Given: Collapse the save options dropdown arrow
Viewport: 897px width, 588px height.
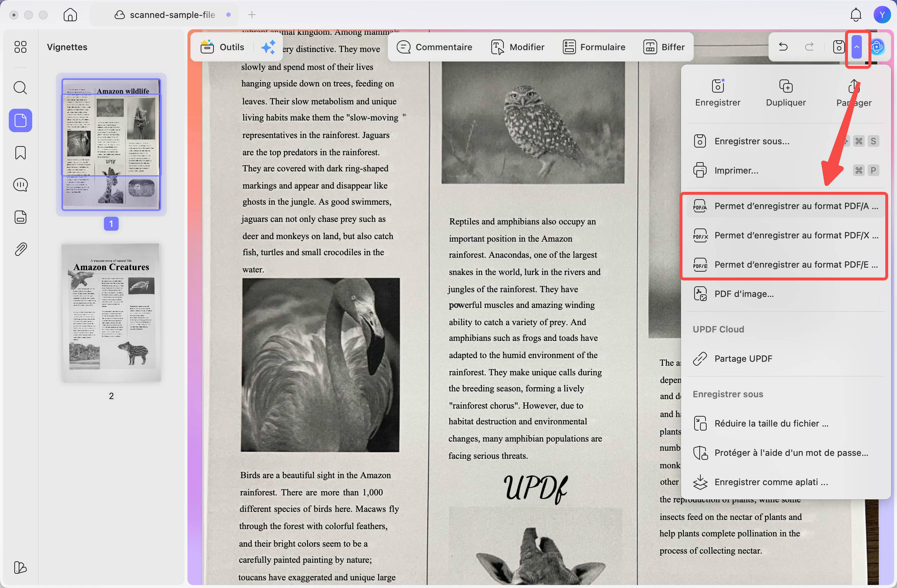Looking at the screenshot, I should tap(856, 47).
